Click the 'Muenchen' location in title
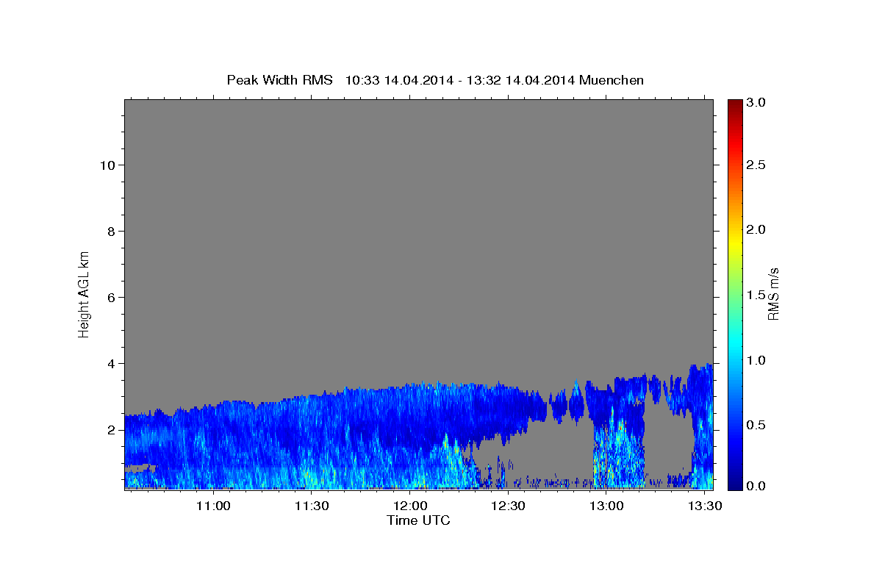The image size is (882, 588). (x=612, y=79)
